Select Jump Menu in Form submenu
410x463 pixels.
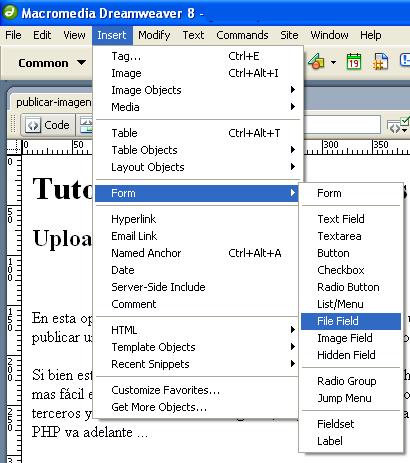pyautogui.click(x=351, y=398)
